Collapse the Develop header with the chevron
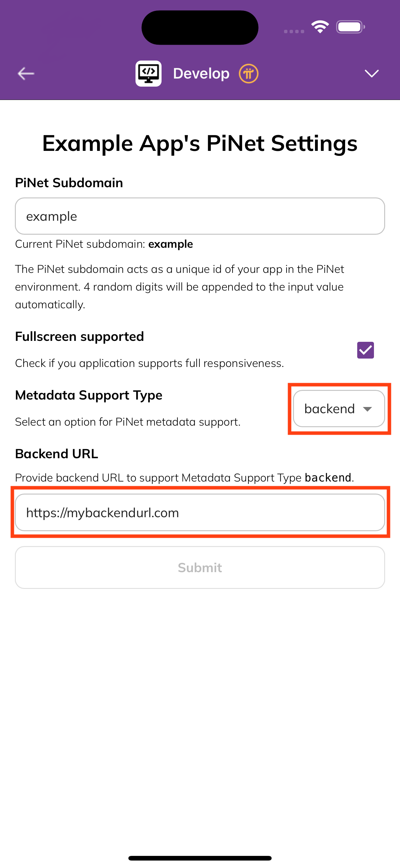This screenshot has width=400, height=868. pyautogui.click(x=371, y=74)
